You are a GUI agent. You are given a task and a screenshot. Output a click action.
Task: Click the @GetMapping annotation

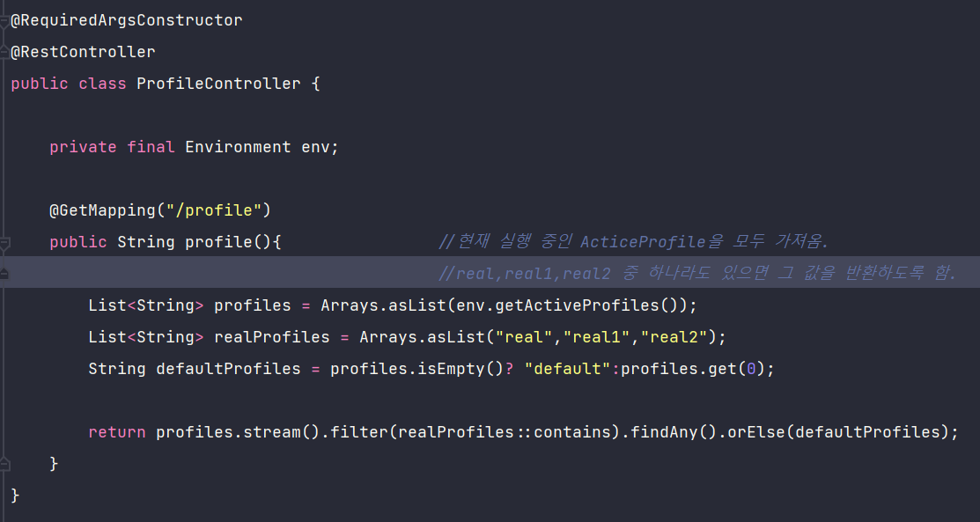[102, 210]
